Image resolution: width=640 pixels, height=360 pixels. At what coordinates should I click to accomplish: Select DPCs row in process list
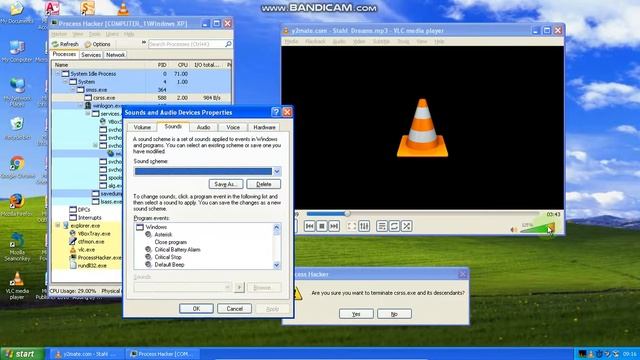point(87,209)
